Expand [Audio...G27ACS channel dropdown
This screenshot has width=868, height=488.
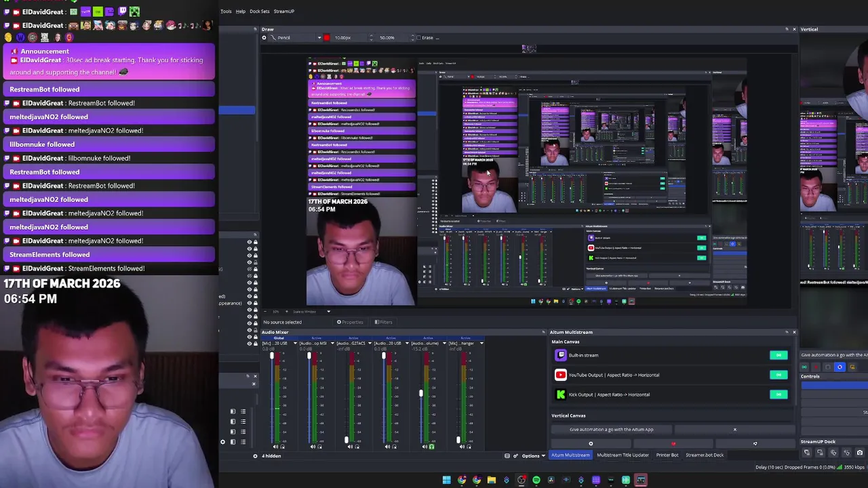[370, 343]
